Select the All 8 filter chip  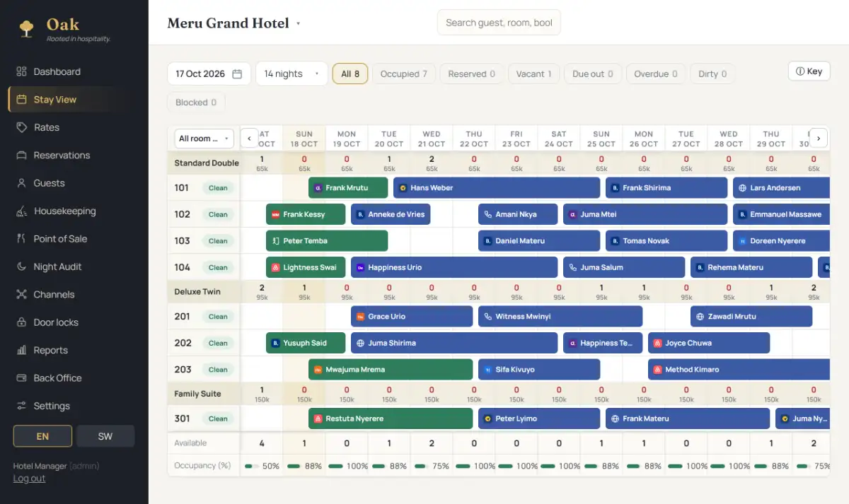coord(350,74)
